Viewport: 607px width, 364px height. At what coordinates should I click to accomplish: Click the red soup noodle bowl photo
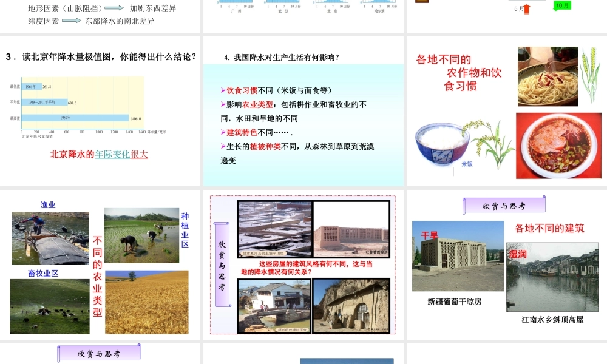click(x=558, y=146)
